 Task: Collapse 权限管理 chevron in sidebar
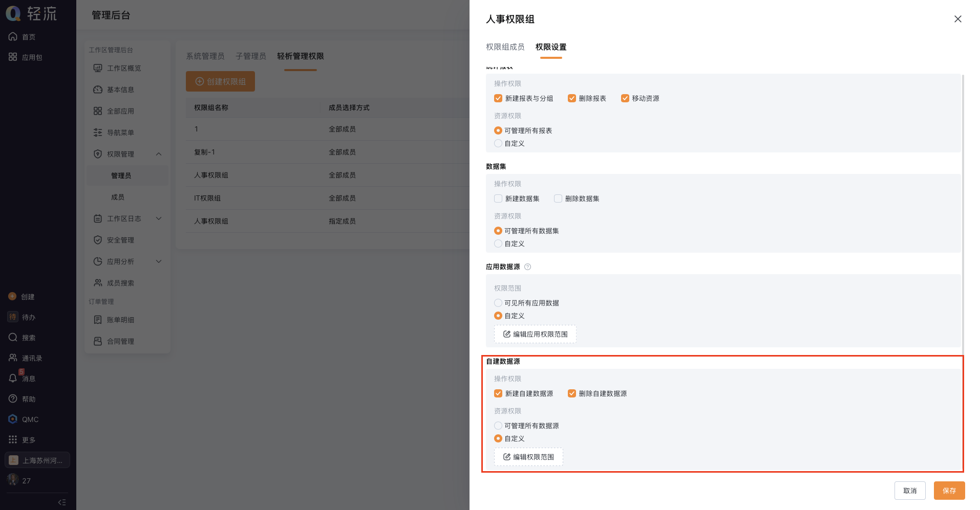point(159,154)
